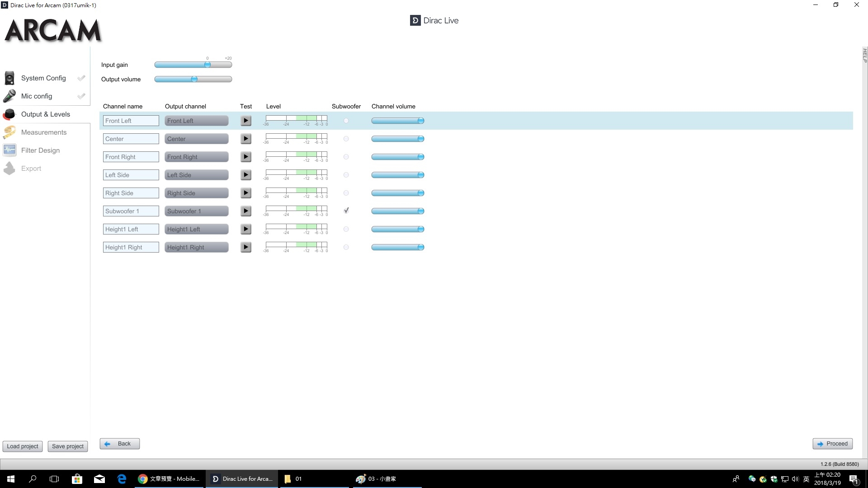The height and width of the screenshot is (488, 868).
Task: Edit the Front Left channel name field
Action: pyautogui.click(x=131, y=121)
